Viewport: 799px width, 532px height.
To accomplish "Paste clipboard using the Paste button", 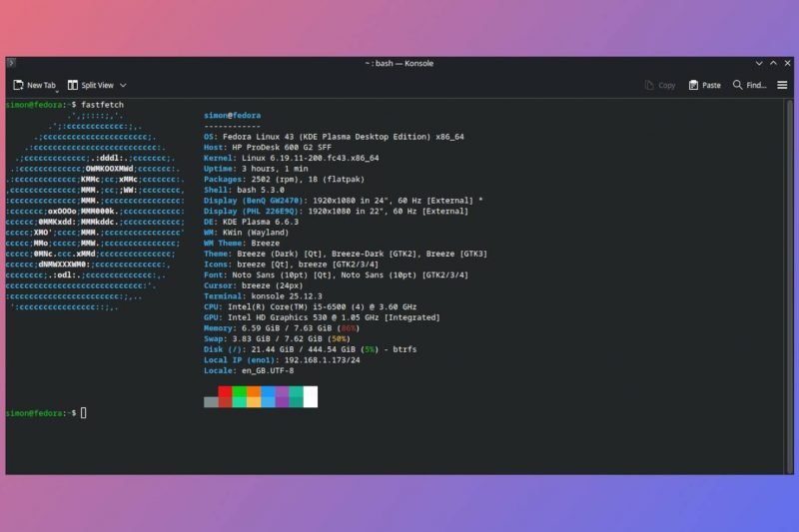I will [704, 86].
